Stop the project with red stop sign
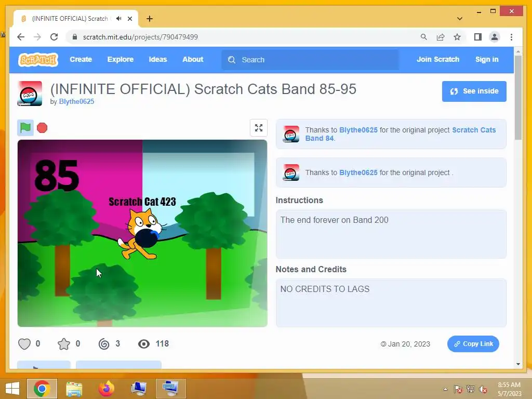The width and height of the screenshot is (532, 399). click(42, 128)
